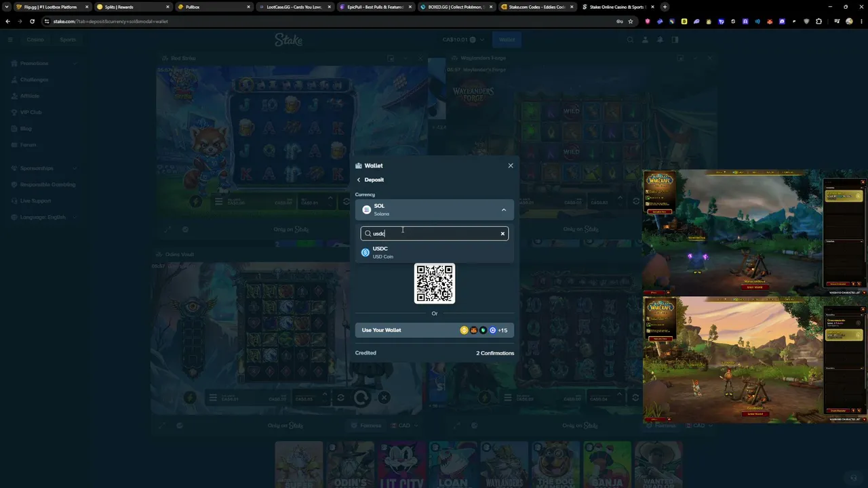
Task: Reload the current page
Action: [32, 21]
